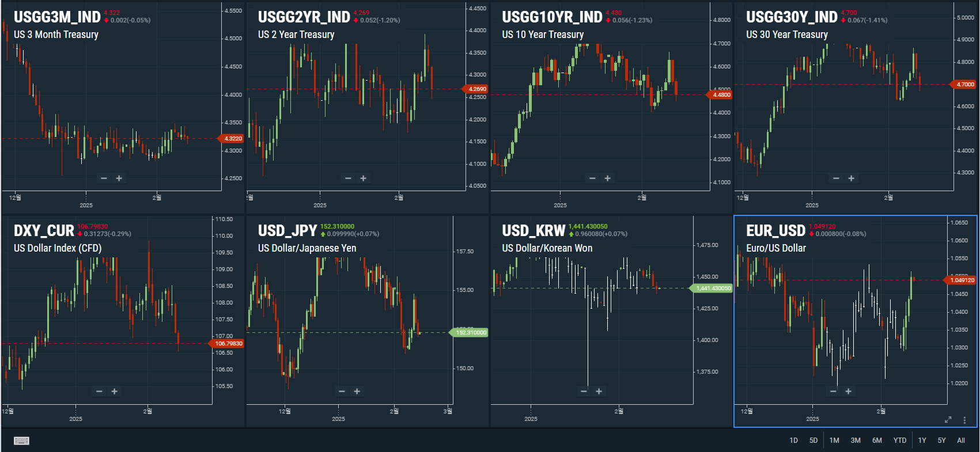The image size is (980, 452).
Task: Click the 4.2690 price tag on USGG2YR chart
Action: coord(475,89)
